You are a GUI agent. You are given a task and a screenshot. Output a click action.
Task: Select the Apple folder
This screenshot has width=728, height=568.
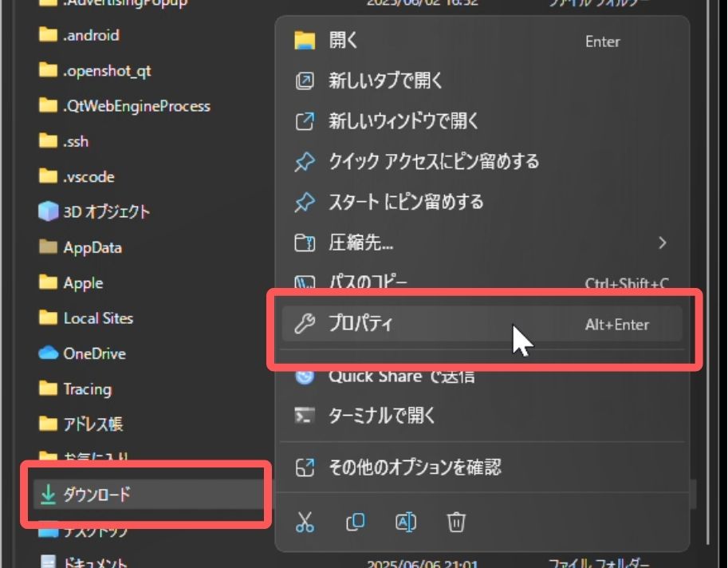71,282
